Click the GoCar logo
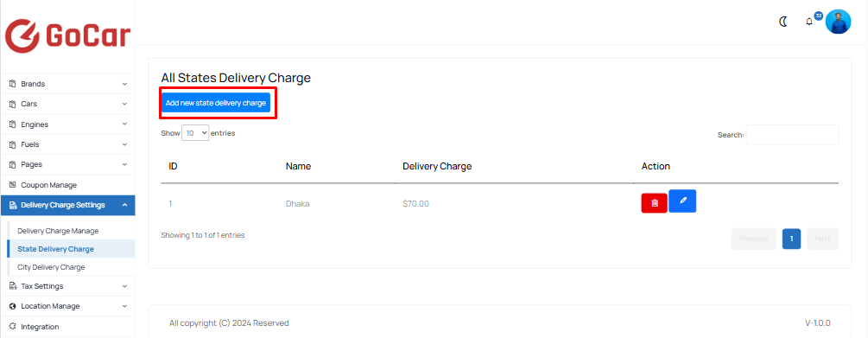This screenshot has width=868, height=338. [x=67, y=36]
